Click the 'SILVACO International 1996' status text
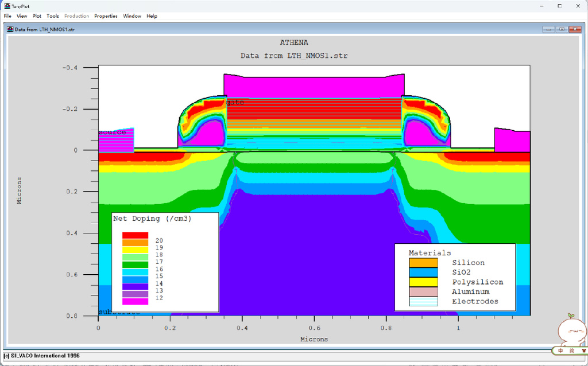 pyautogui.click(x=45, y=356)
